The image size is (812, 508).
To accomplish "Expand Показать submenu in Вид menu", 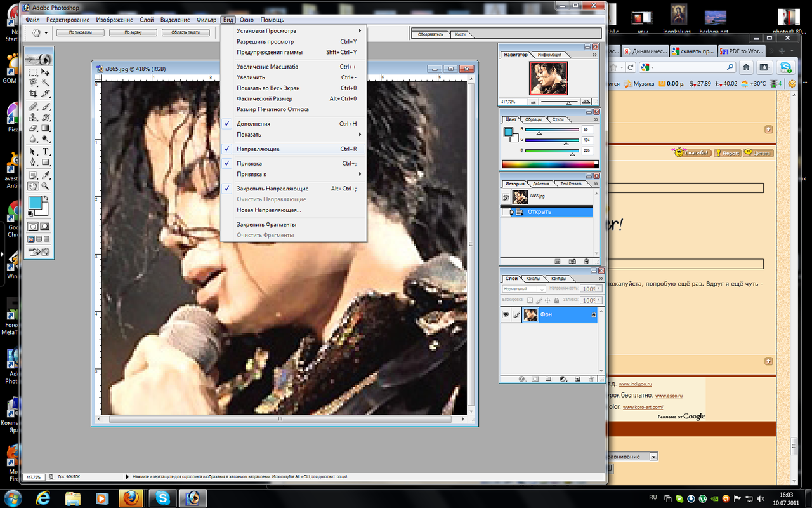I will tap(293, 135).
